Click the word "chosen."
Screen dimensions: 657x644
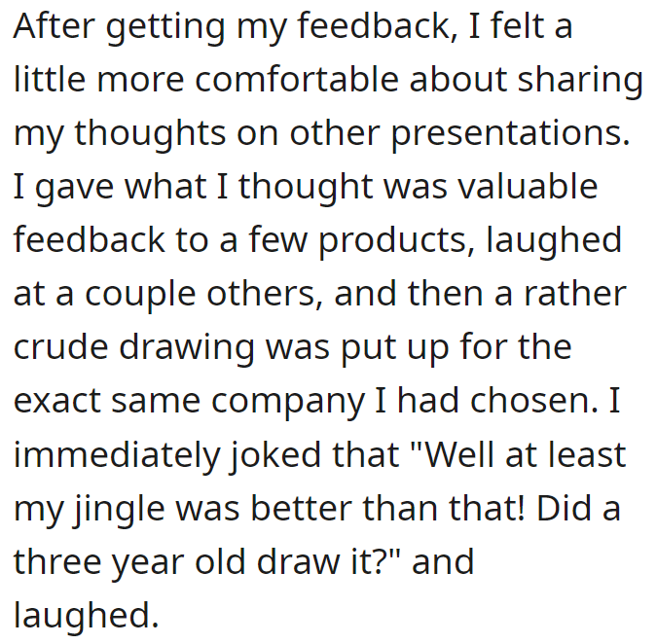click(x=533, y=399)
